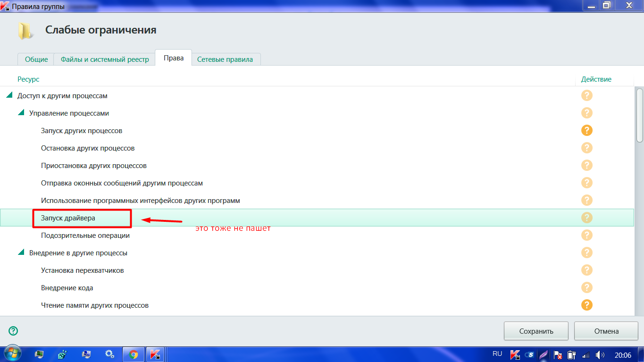Switch RU input language indicator
644x362 pixels.
pyautogui.click(x=497, y=354)
